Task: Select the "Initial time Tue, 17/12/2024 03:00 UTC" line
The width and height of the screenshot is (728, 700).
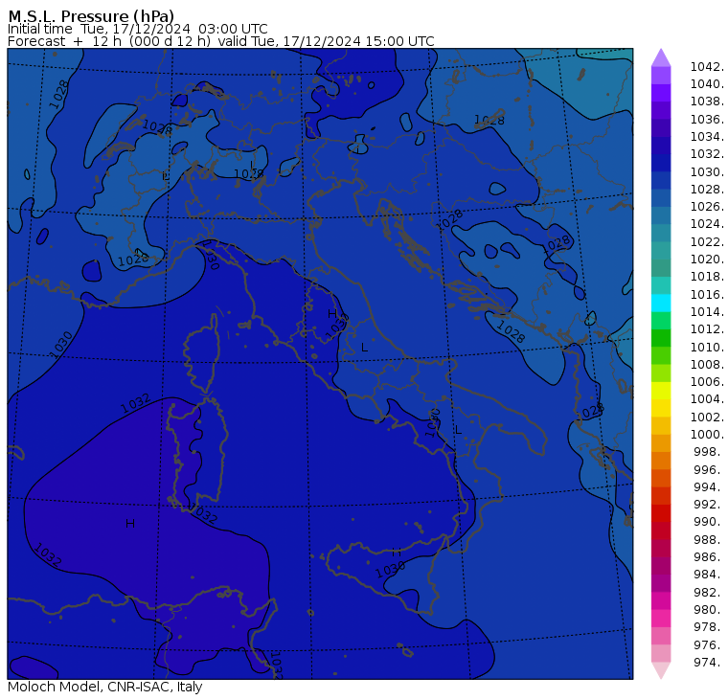Action: (137, 29)
